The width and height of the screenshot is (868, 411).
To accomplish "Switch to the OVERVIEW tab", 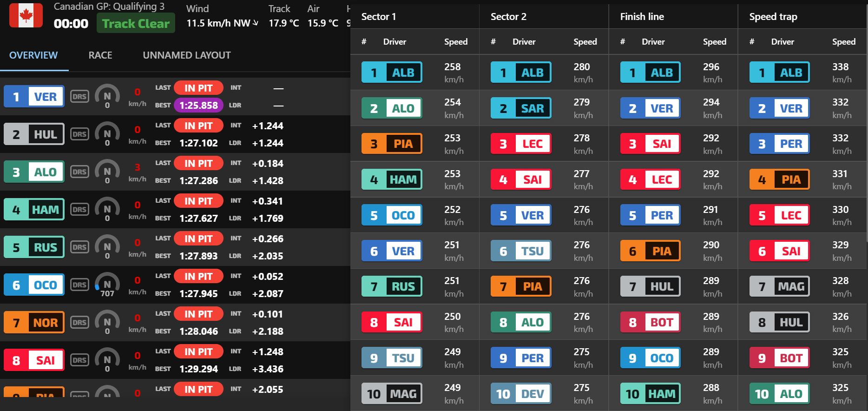I will point(33,55).
